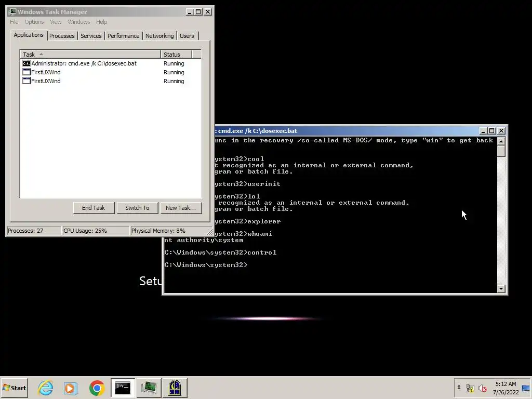
Task: Open the Start menu
Action: (x=14, y=388)
